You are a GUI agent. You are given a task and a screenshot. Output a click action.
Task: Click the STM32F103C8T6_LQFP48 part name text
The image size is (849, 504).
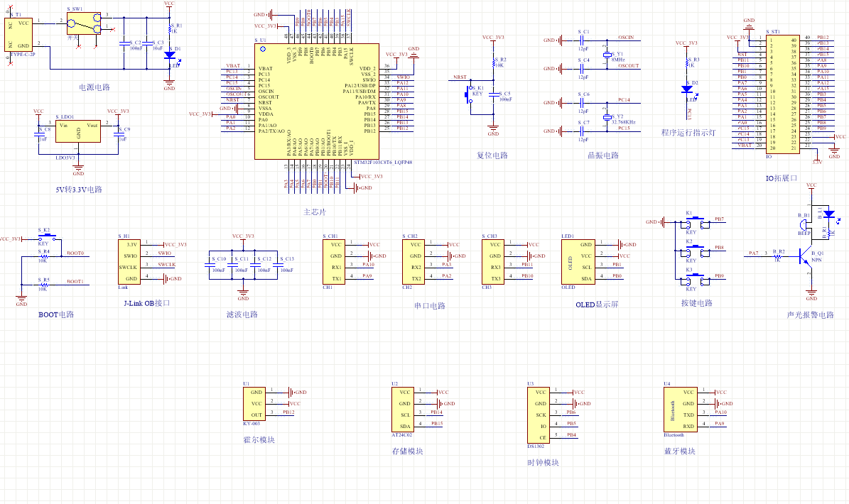click(383, 163)
